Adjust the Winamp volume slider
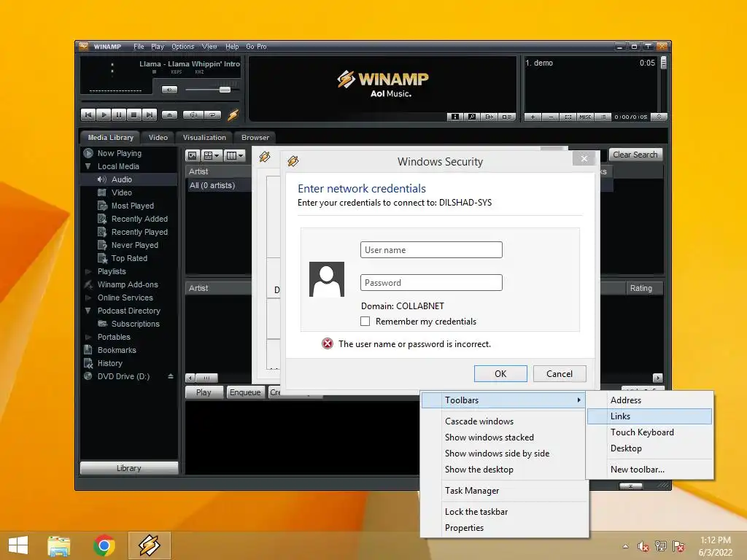Screen dimensions: 747x560 pos(212,90)
